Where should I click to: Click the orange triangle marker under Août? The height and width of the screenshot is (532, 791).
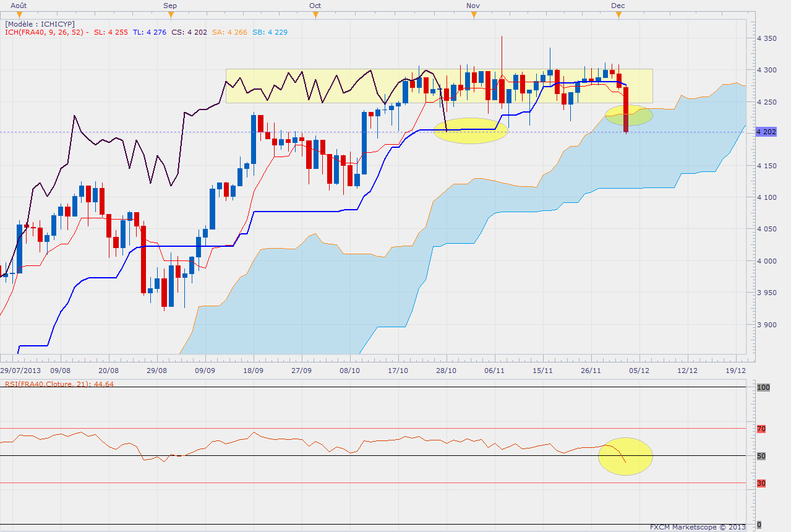coord(20,15)
